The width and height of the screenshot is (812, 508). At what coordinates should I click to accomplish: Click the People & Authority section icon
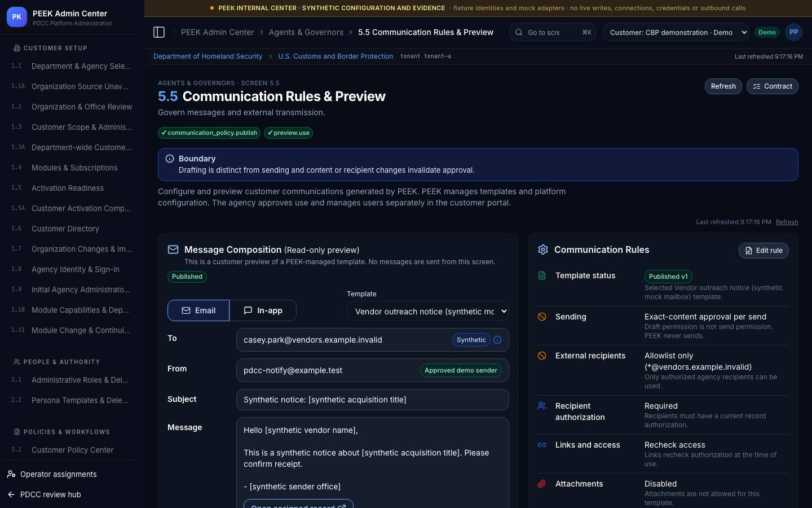point(17,362)
